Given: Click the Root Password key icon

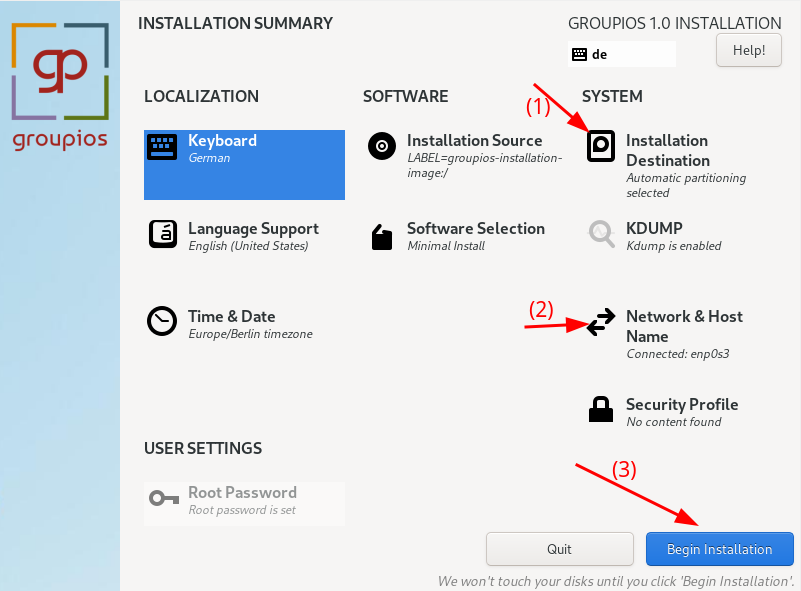Looking at the screenshot, I should [162, 498].
